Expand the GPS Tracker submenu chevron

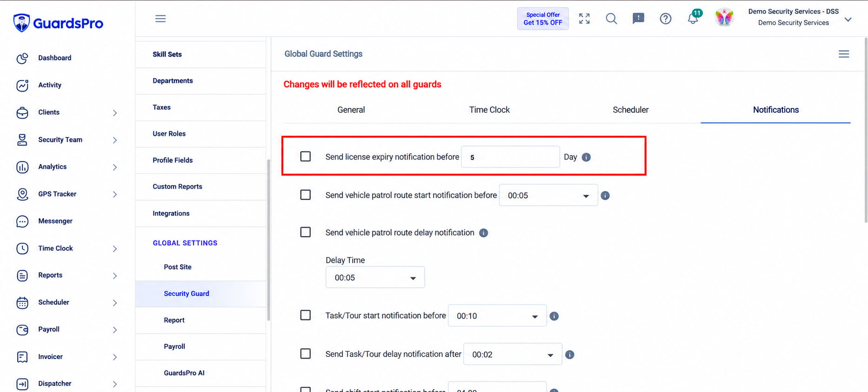pos(115,194)
